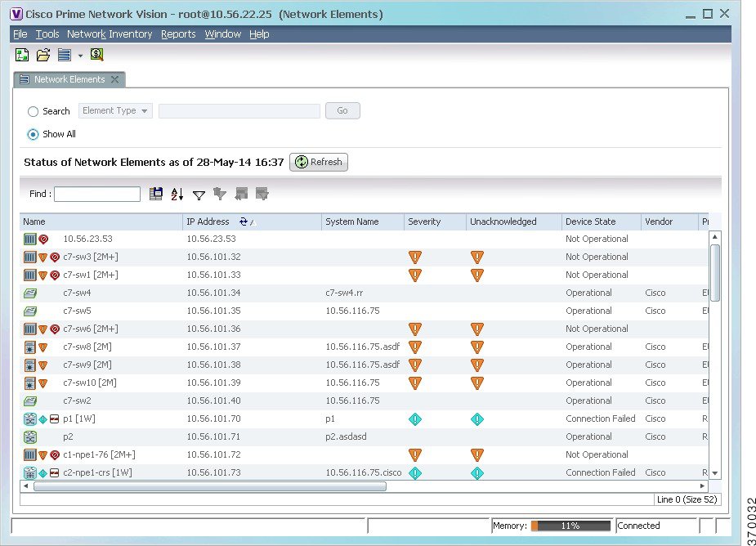Click the p2 router device icon
The height and width of the screenshot is (546, 756).
pyautogui.click(x=30, y=437)
